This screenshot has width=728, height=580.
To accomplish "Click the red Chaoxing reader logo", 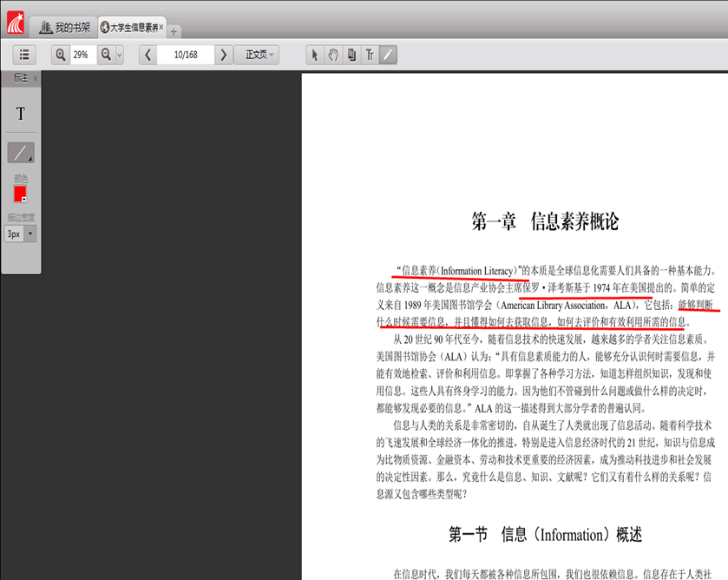I will click(x=16, y=23).
